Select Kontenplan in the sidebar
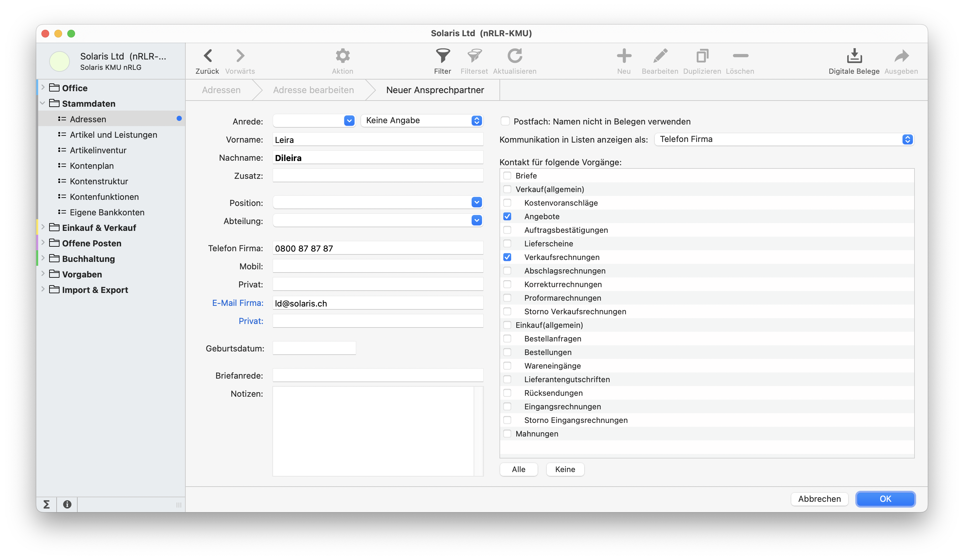Screen dimensions: 964x560 click(x=92, y=166)
